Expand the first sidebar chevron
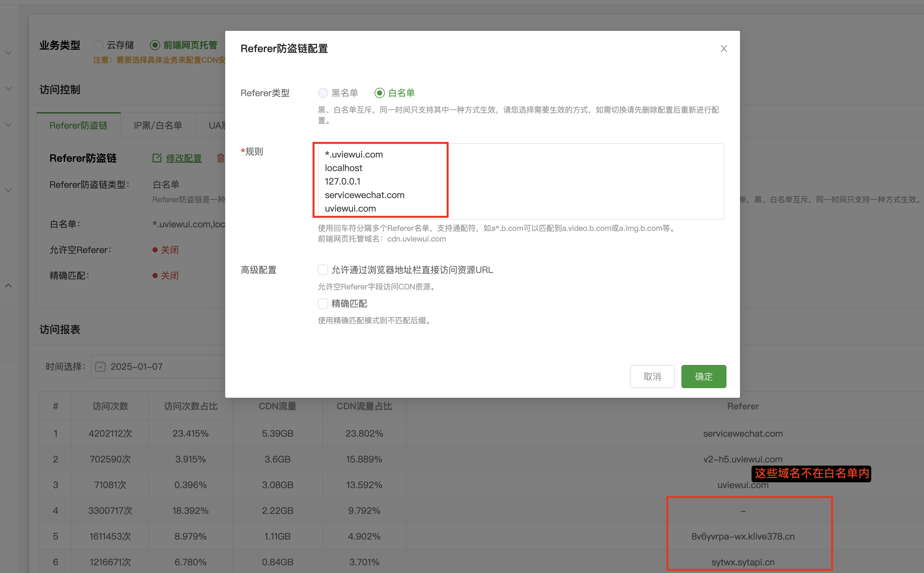Viewport: 924px width, 573px height. pyautogui.click(x=8, y=52)
